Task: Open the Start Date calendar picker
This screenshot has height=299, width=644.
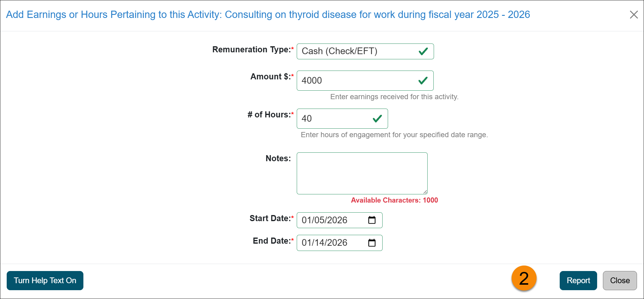Action: coord(372,220)
